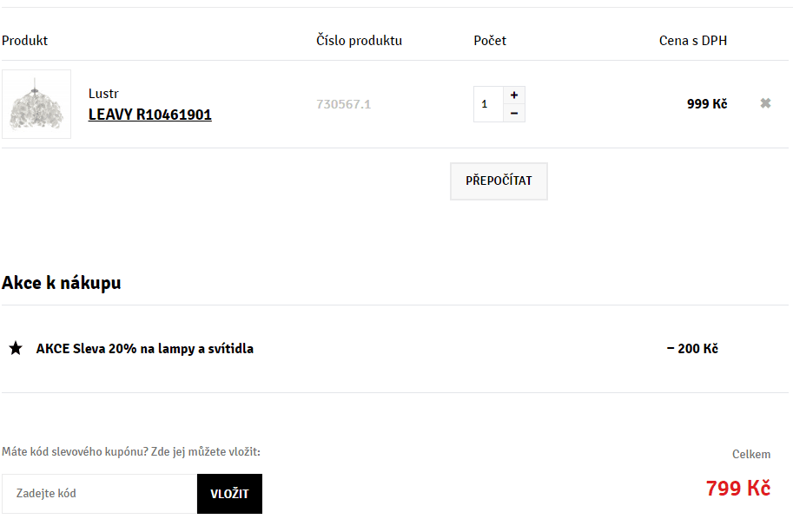The width and height of the screenshot is (793, 532).
Task: Click the VLOŽIT coupon submit button
Action: click(229, 494)
